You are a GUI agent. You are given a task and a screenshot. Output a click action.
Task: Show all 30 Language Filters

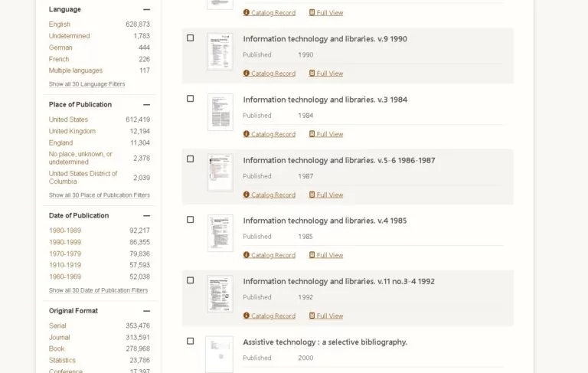(87, 84)
